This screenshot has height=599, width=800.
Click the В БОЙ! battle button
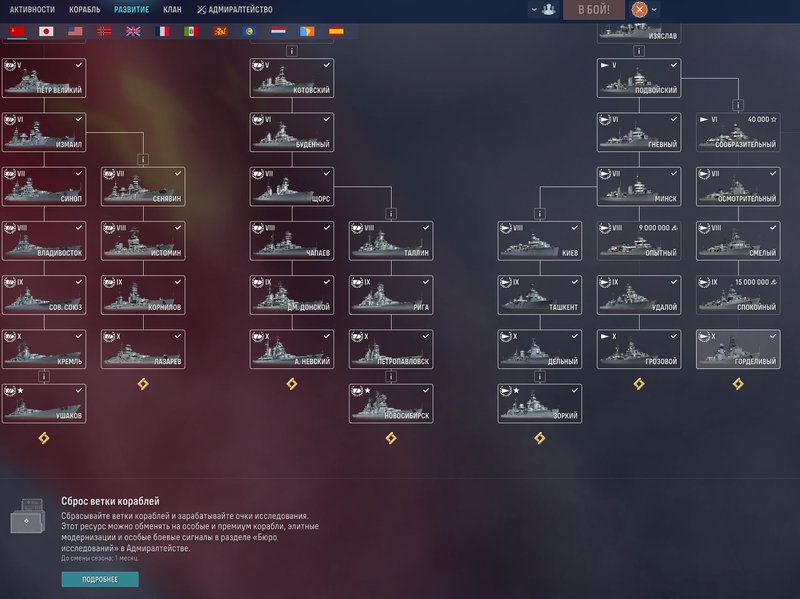click(594, 9)
